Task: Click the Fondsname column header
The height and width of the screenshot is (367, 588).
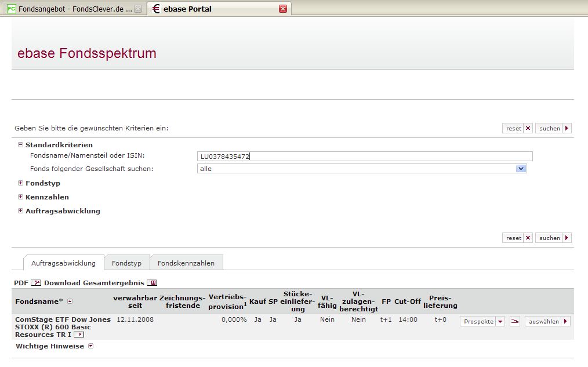Action: point(39,301)
